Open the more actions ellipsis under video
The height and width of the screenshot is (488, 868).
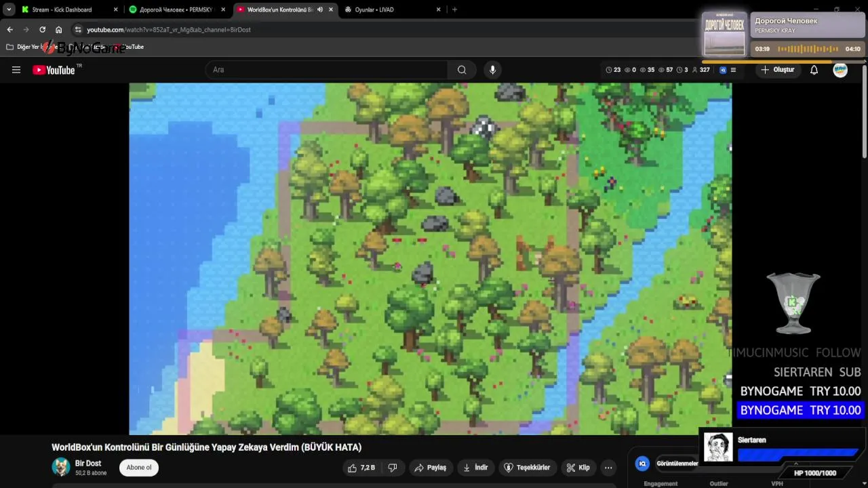point(608,468)
